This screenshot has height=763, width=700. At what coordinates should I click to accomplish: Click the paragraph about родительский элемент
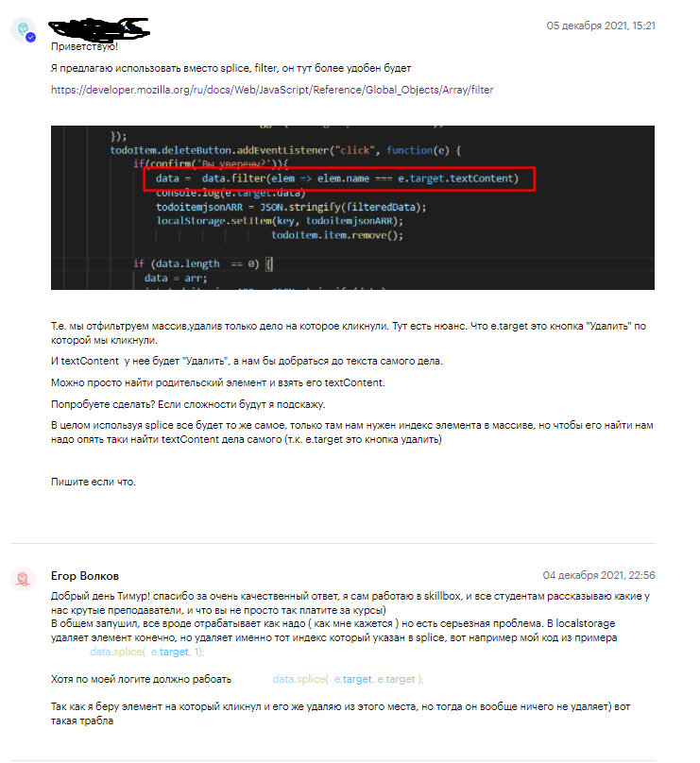point(217,383)
